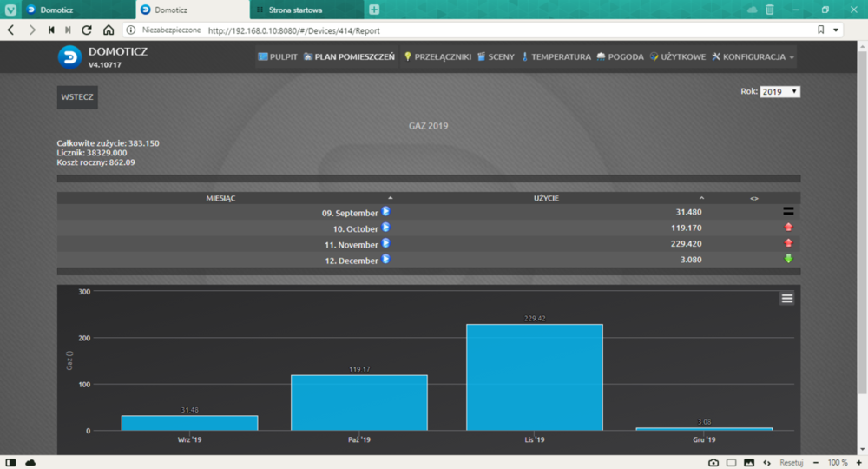Screen dimensions: 868x469
Task: Open the Rok year dropdown
Action: pos(779,91)
